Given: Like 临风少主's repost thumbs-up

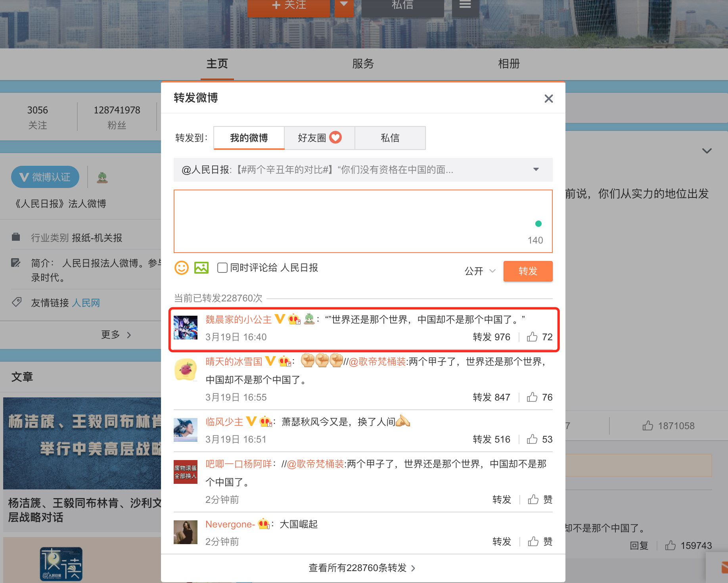Looking at the screenshot, I should (532, 439).
